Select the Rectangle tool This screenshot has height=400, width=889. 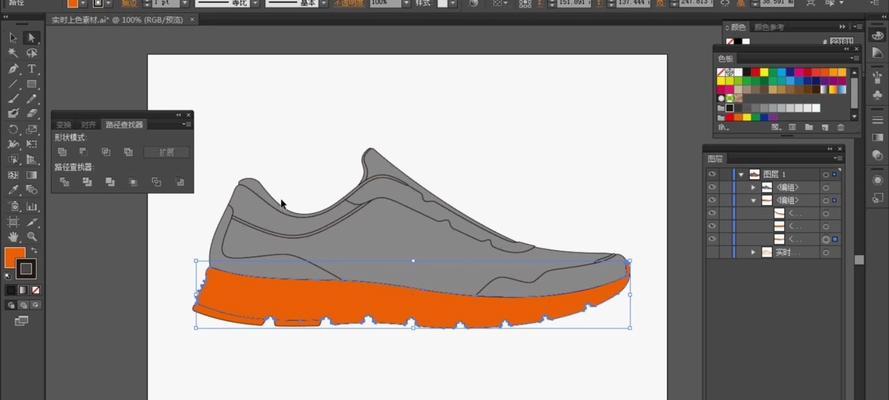pos(32,84)
